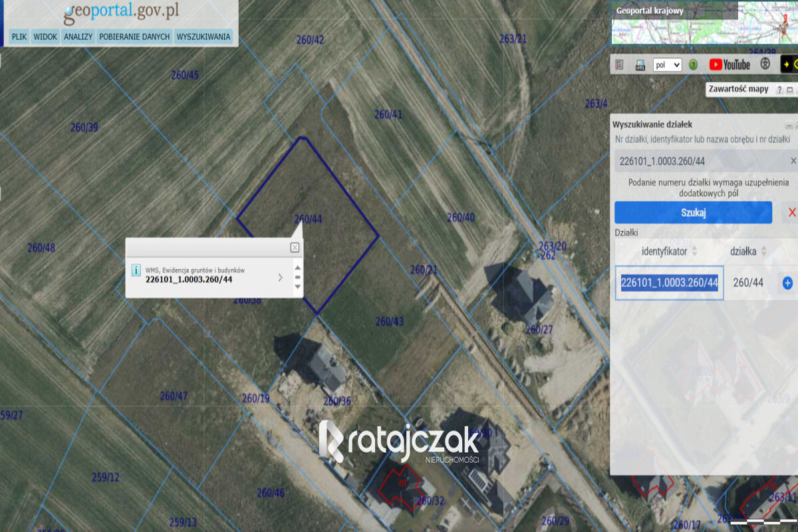Close the parcel info popup
This screenshot has width=798, height=532.
tap(295, 247)
